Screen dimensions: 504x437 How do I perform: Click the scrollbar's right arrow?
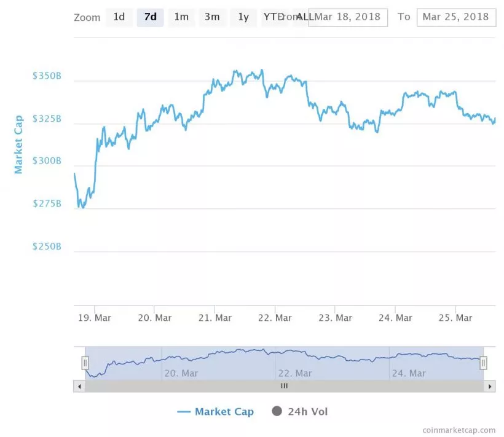pos(490,387)
